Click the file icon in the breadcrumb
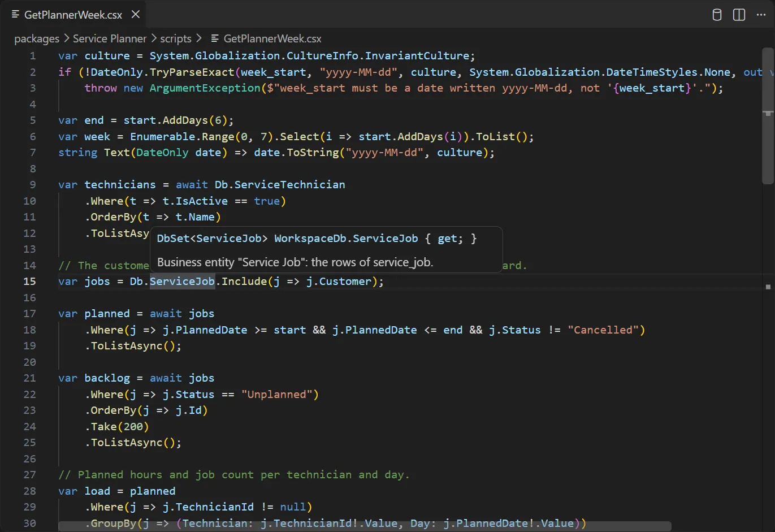 pyautogui.click(x=215, y=38)
